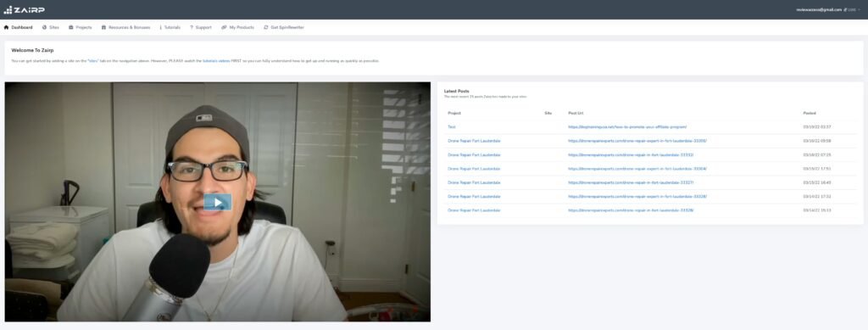This screenshot has height=330, width=868.
Task: Click the "sites" link in the welcome text
Action: [93, 60]
